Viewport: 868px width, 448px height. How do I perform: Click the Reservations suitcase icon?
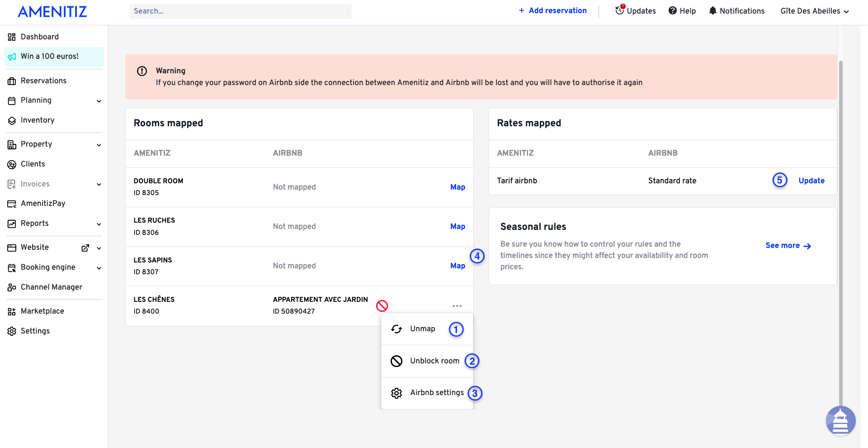(12, 81)
